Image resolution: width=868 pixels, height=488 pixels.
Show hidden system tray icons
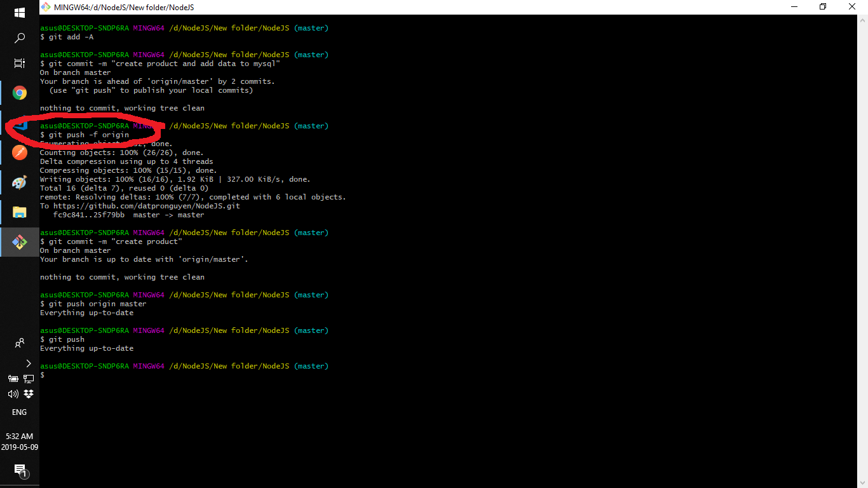(x=28, y=363)
